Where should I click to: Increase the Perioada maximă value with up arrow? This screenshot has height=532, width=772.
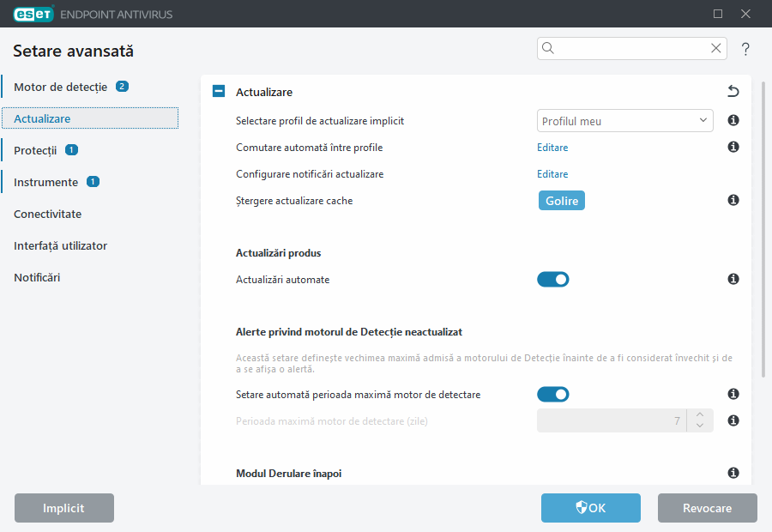tap(700, 415)
